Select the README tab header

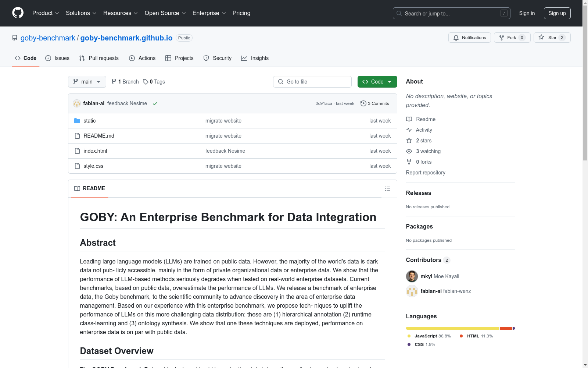[90, 188]
